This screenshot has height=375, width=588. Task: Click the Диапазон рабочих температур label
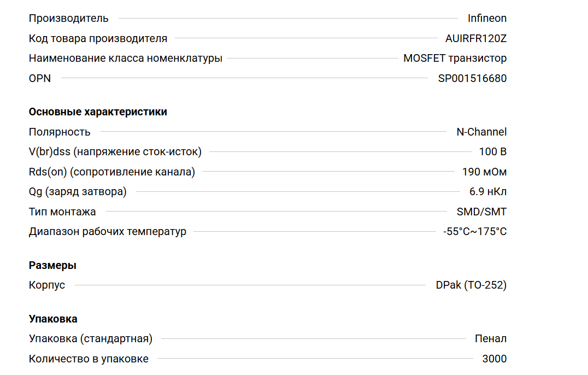(108, 231)
